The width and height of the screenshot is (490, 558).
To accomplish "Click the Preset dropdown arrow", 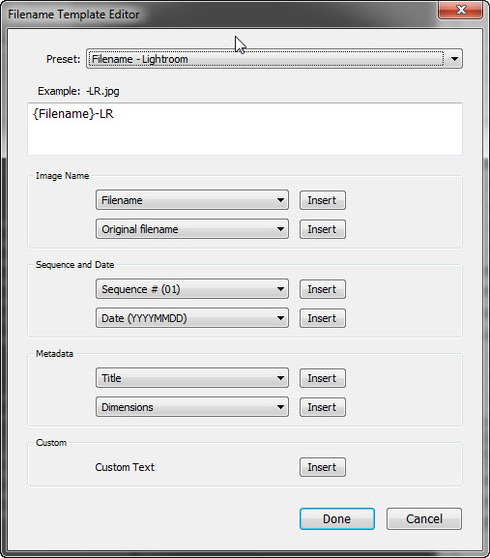I will (x=454, y=59).
